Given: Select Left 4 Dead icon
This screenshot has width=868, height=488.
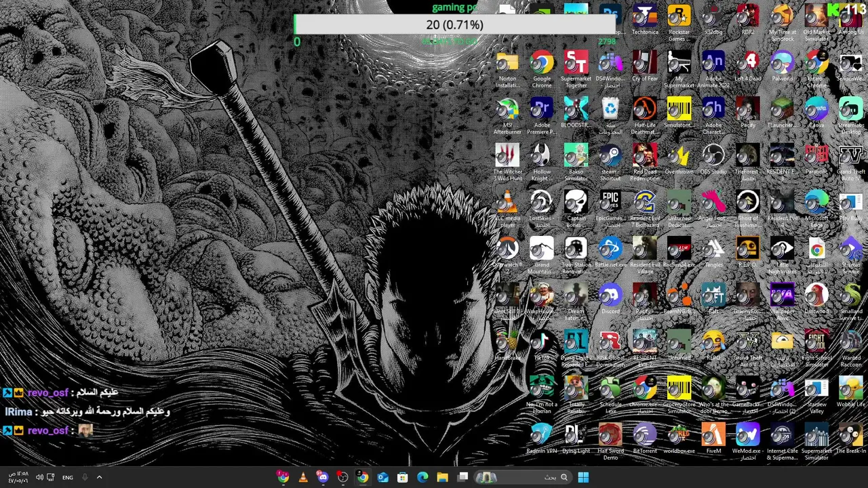Looking at the screenshot, I should [x=748, y=66].
